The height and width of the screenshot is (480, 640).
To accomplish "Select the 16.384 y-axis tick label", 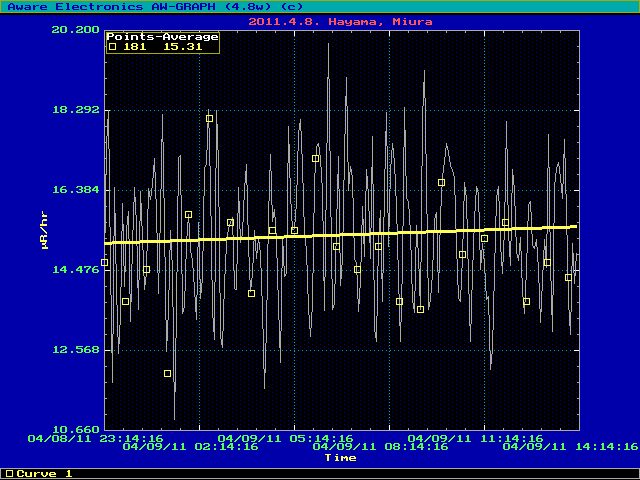I will coord(74,189).
